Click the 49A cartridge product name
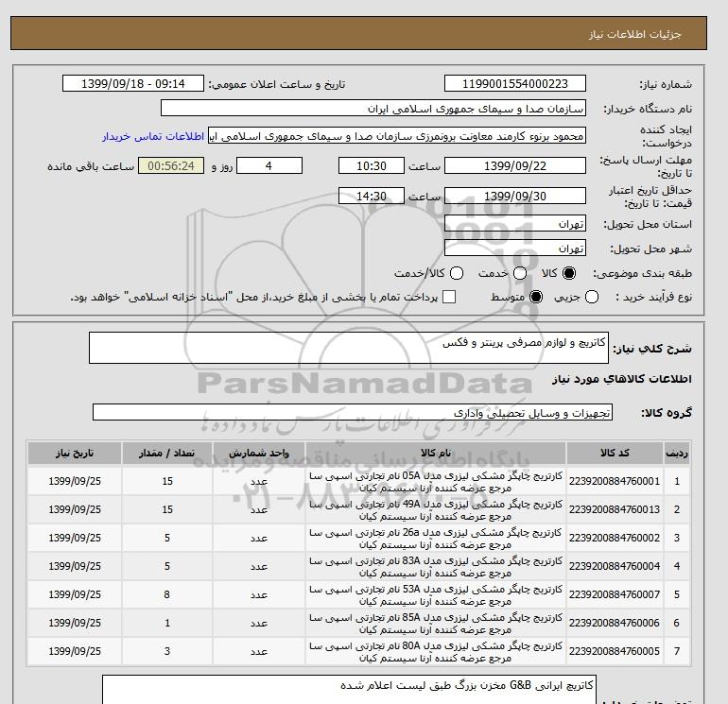This screenshot has width=728, height=704. point(436,510)
